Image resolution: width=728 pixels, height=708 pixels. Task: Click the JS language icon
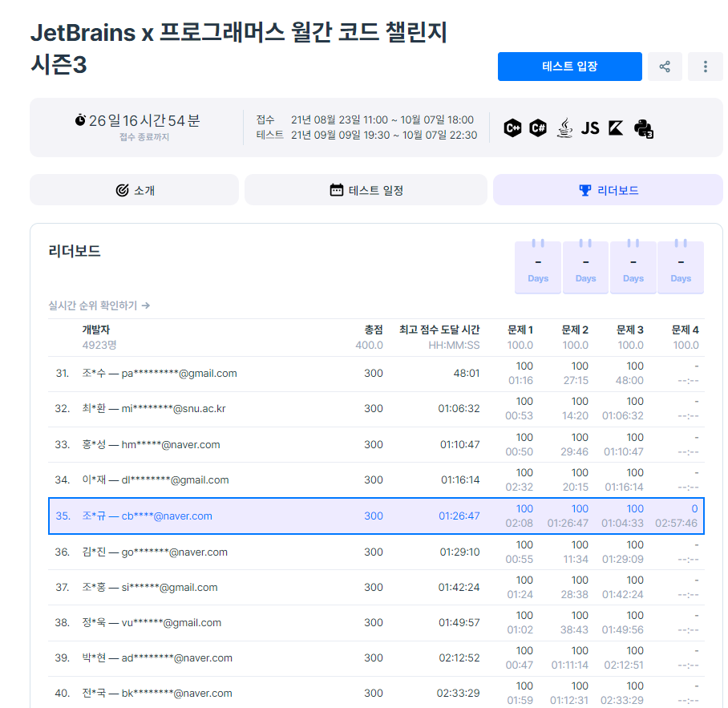tap(590, 128)
